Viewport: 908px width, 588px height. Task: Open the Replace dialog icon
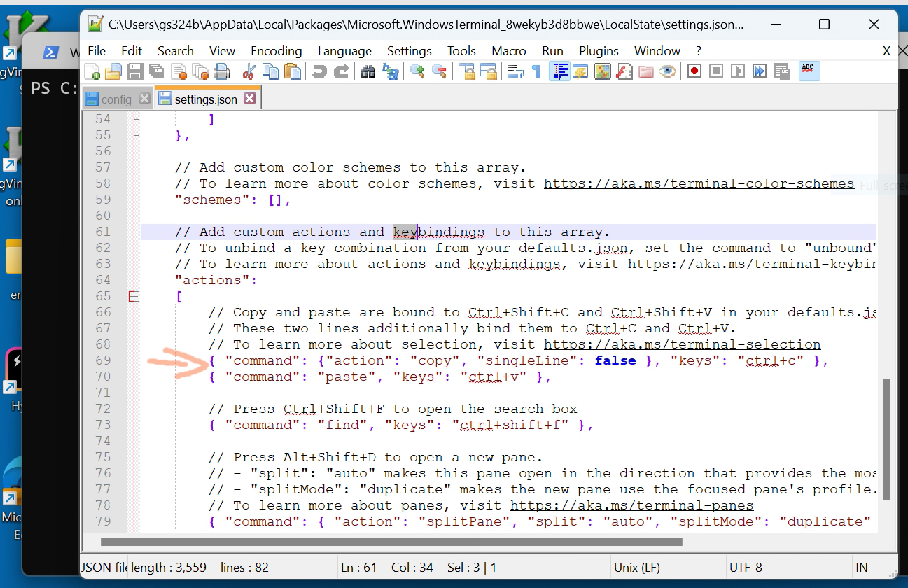tap(391, 71)
